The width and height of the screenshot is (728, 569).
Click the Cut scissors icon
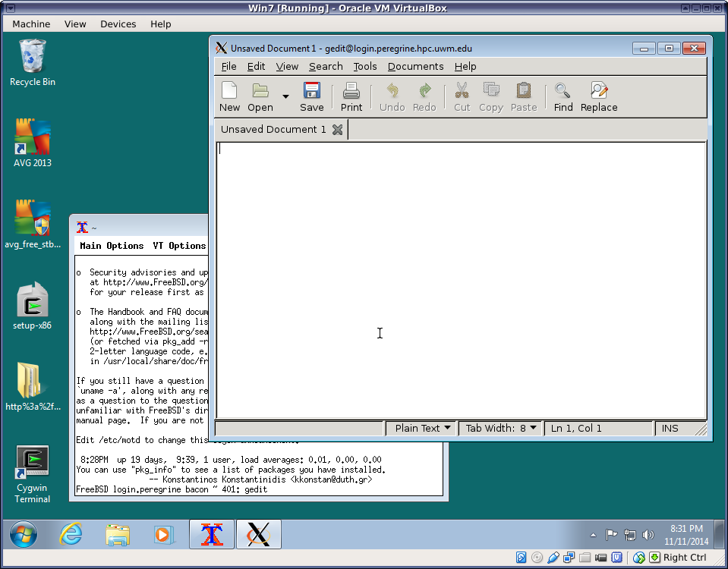[x=462, y=97]
